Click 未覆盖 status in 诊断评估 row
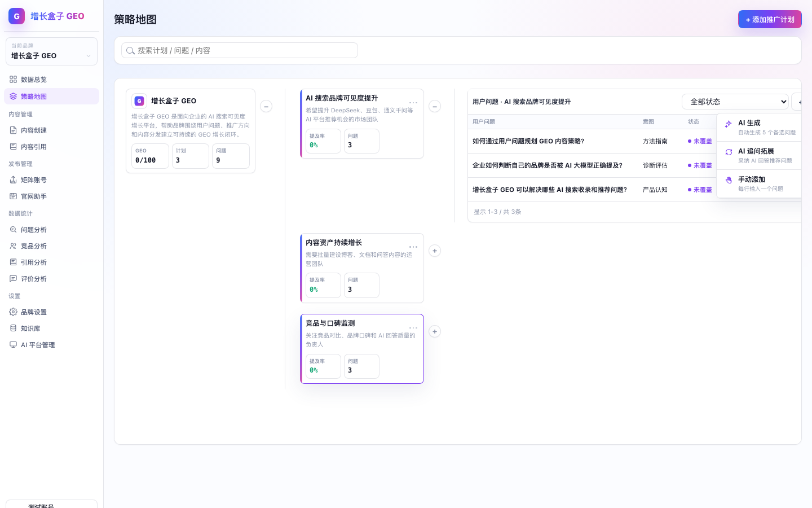The image size is (812, 508). coord(700,165)
